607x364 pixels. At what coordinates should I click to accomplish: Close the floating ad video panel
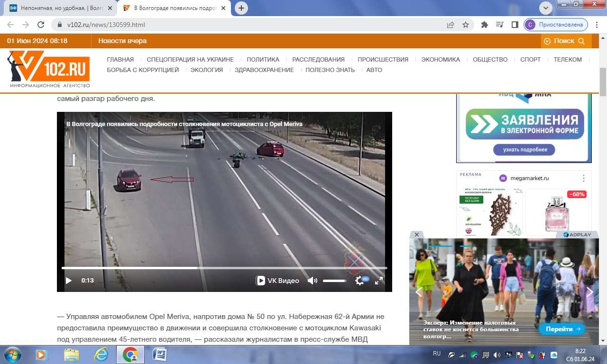click(416, 235)
